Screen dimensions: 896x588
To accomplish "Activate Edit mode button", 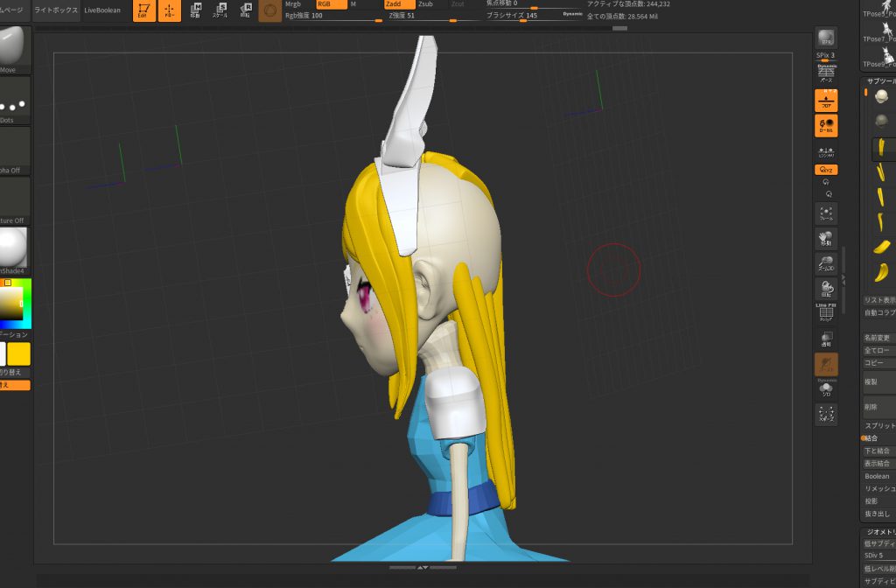I will coord(144,10).
